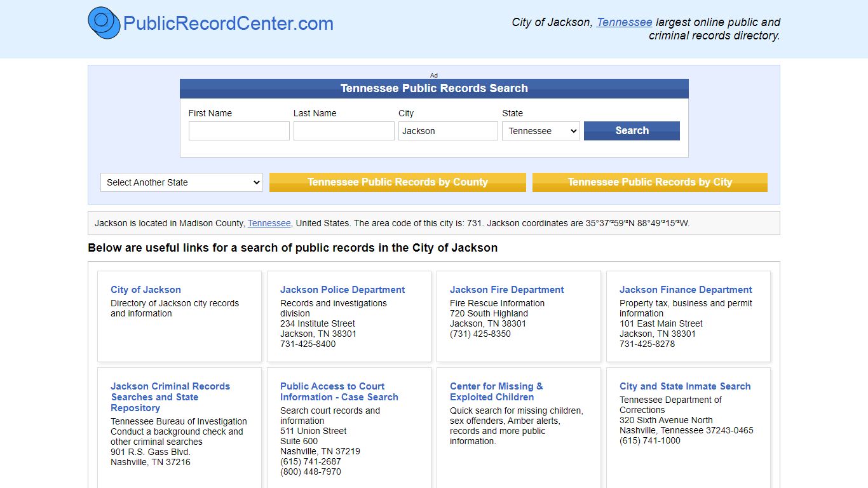Screen dimensions: 868x488
Task: Click the Tennessee Department of Corrections text
Action: pyautogui.click(x=670, y=405)
